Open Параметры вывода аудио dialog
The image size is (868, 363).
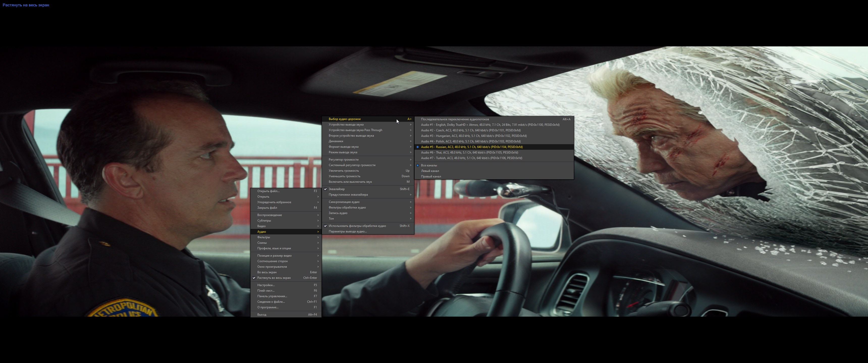(368, 231)
